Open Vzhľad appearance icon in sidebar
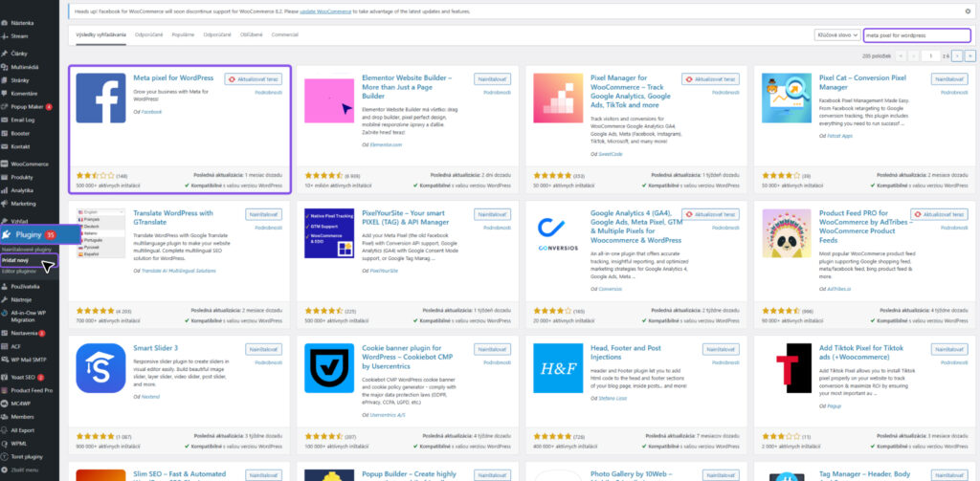Screen dimensions: 980x481 tap(5, 221)
